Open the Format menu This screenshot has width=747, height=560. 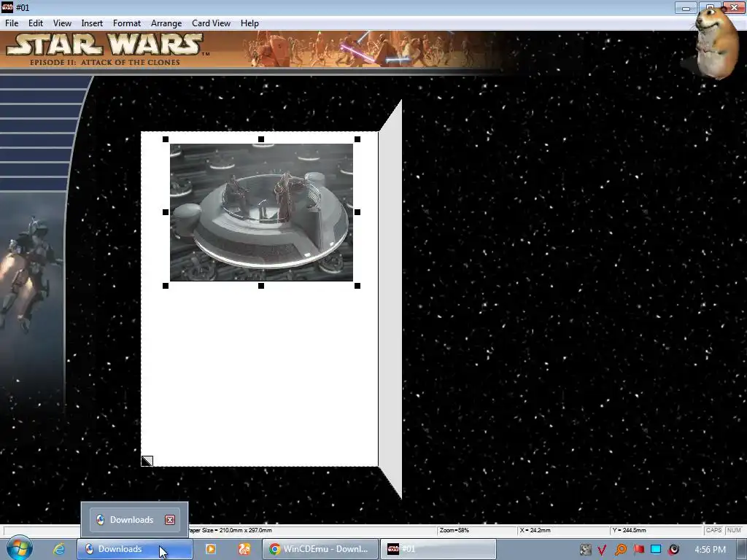tap(127, 23)
